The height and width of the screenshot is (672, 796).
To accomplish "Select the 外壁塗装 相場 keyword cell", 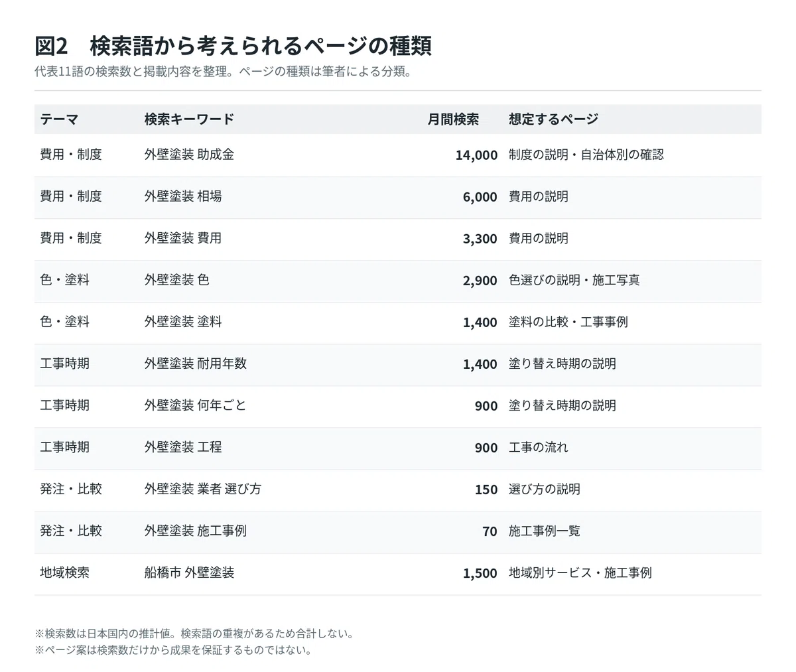I will (183, 196).
